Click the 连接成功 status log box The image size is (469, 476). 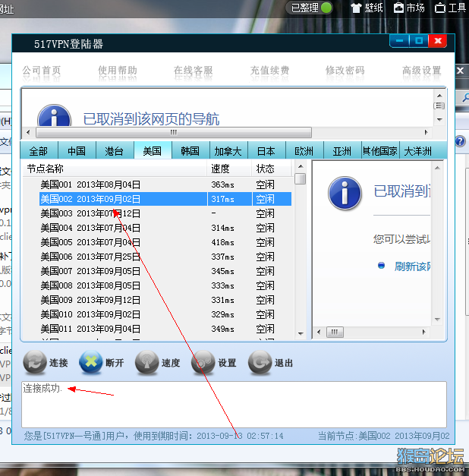[234, 405]
